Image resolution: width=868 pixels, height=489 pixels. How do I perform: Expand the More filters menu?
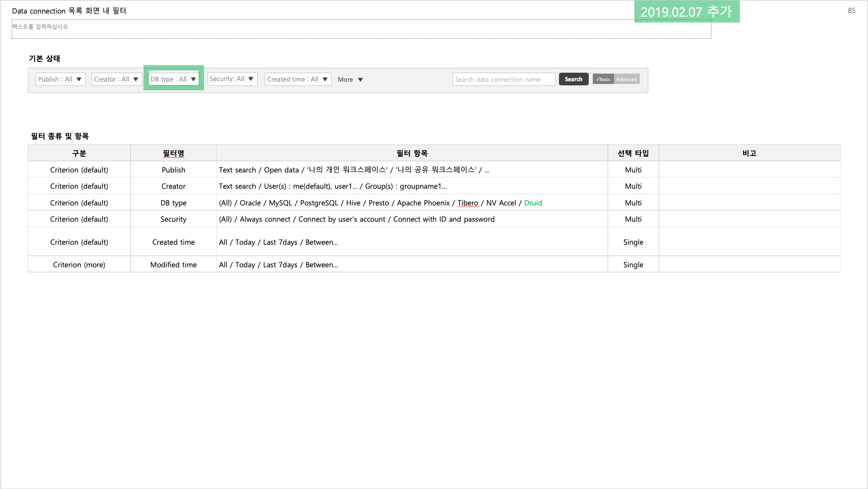tap(351, 79)
